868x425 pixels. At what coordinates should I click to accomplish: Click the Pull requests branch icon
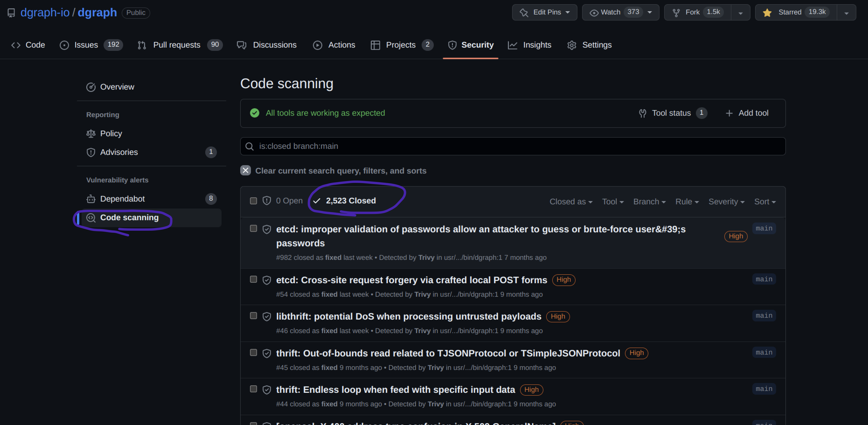(x=142, y=45)
